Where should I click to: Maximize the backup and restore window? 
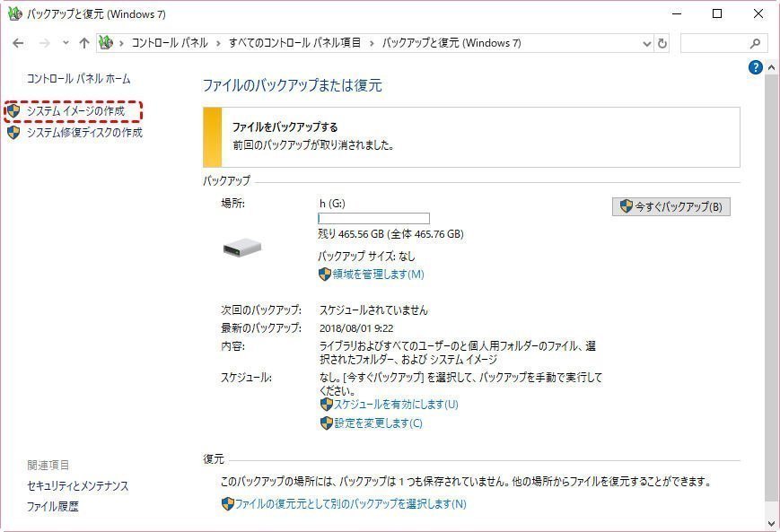717,14
